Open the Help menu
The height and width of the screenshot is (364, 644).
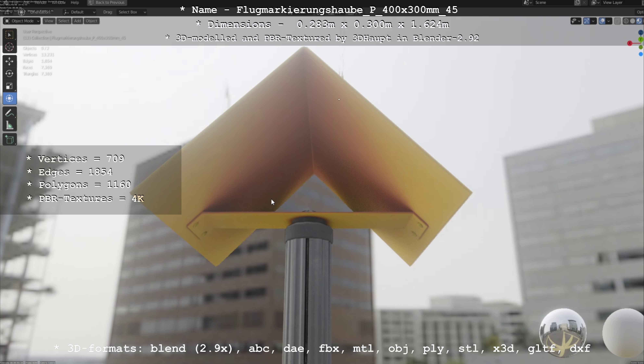75,2
